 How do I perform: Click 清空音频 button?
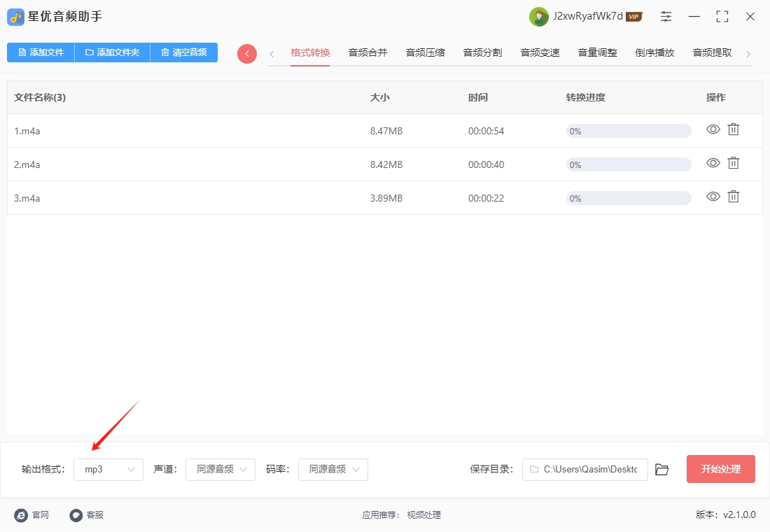(x=183, y=52)
